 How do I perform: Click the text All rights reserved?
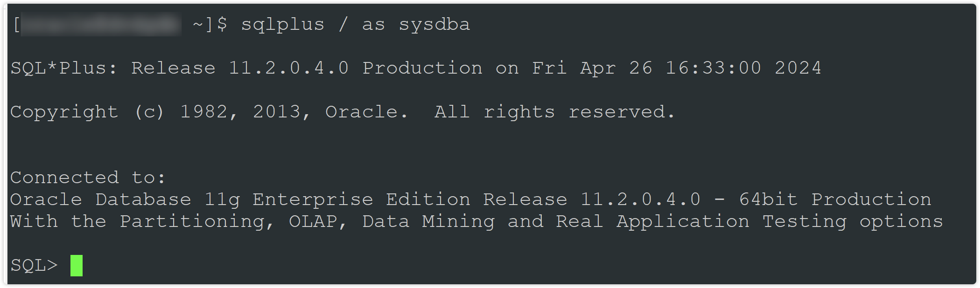coord(554,112)
